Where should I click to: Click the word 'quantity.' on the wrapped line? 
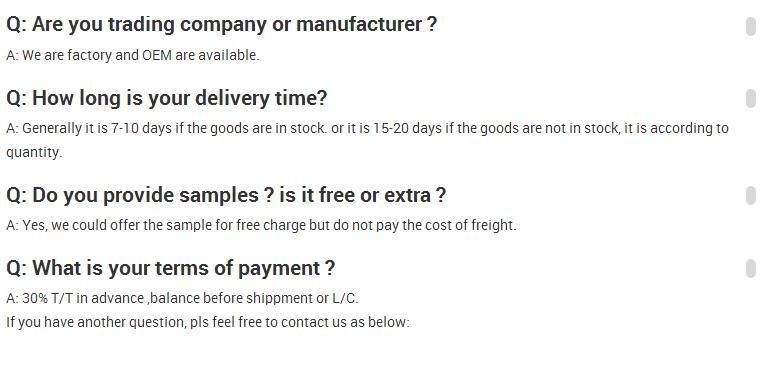34,152
